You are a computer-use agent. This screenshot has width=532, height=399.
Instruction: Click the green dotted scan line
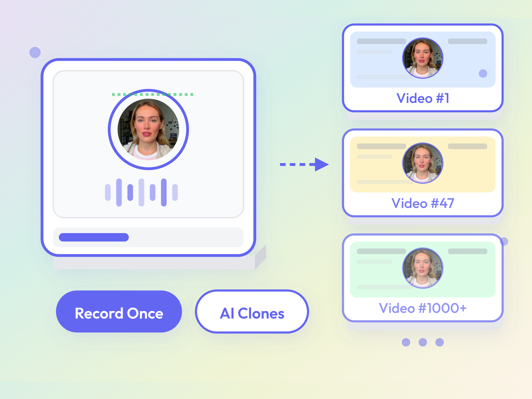(x=152, y=95)
